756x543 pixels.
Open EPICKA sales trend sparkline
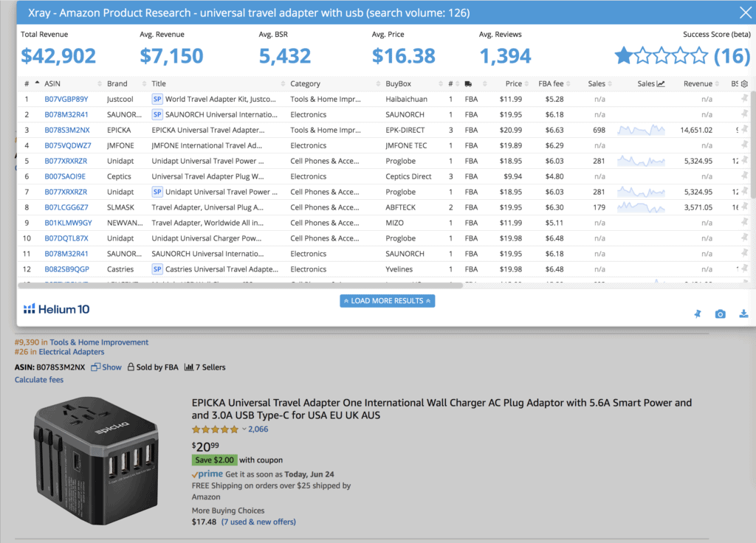(642, 130)
